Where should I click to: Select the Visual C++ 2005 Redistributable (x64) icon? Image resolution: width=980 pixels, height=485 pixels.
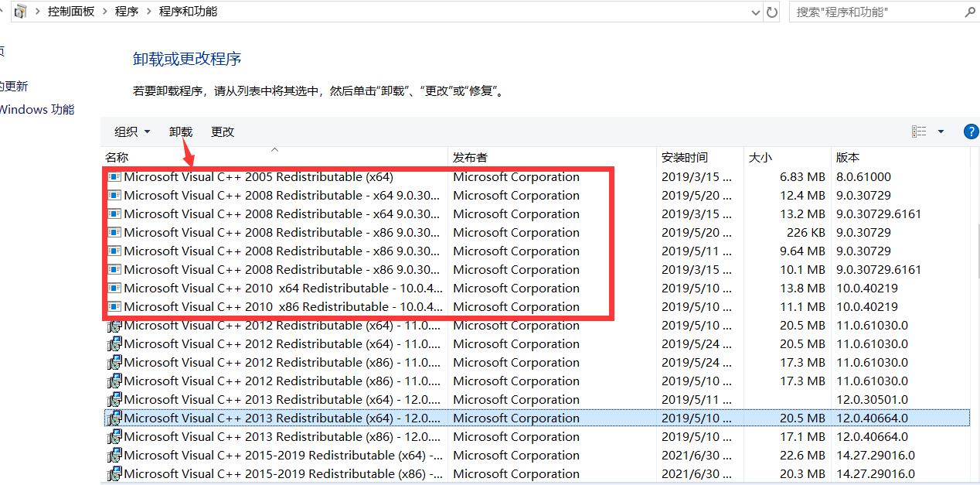[114, 177]
